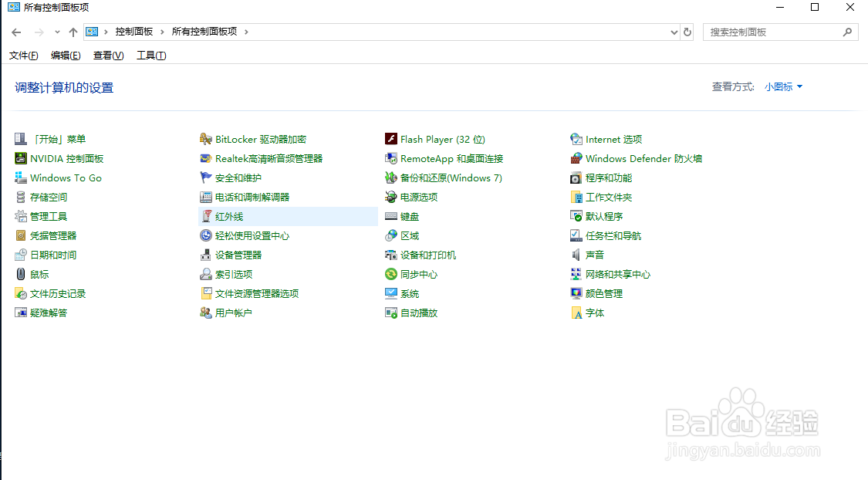The height and width of the screenshot is (480, 868).
Task: Open 存储空间 icon
Action: click(21, 197)
